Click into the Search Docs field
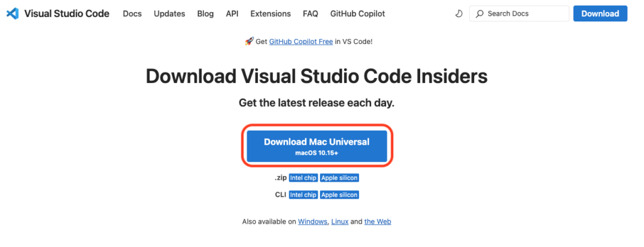 tap(519, 14)
